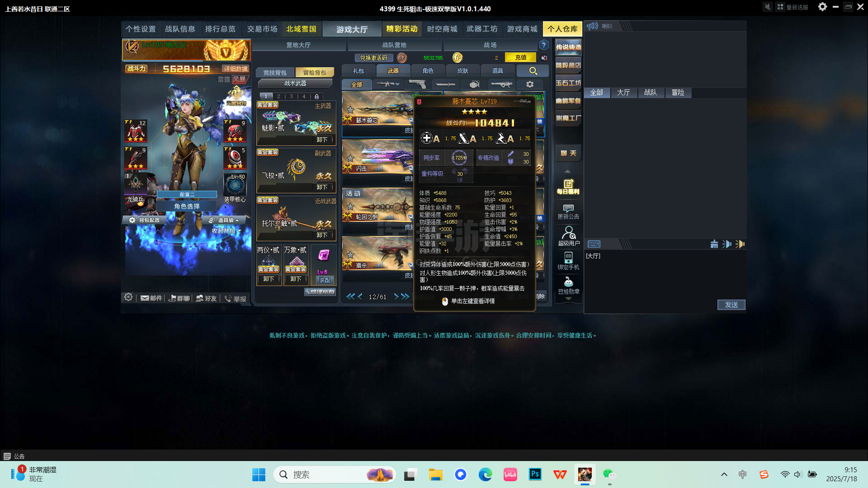
Task: Click 发送 to send chat message
Action: pos(731,305)
